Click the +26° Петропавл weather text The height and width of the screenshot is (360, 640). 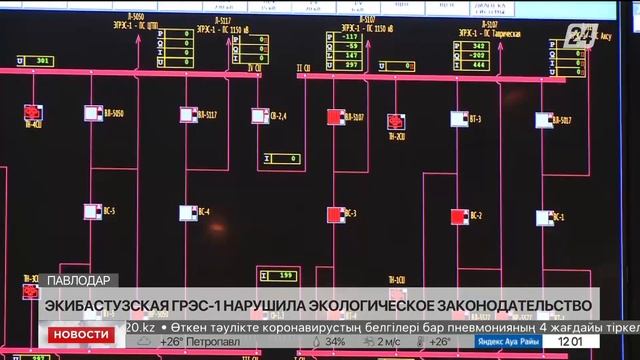[x=200, y=342]
